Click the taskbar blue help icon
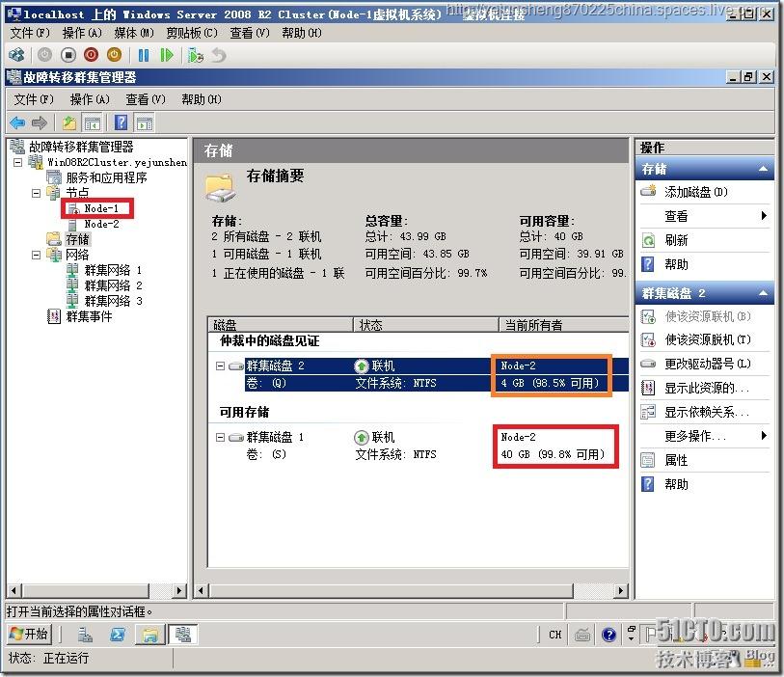Viewport: 784px width, 677px height. click(x=608, y=635)
